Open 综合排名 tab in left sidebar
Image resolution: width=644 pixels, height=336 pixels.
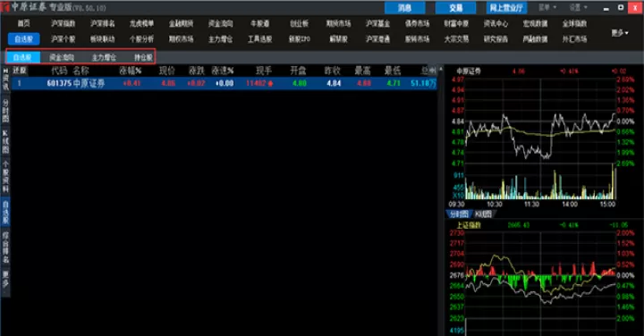tap(5, 248)
